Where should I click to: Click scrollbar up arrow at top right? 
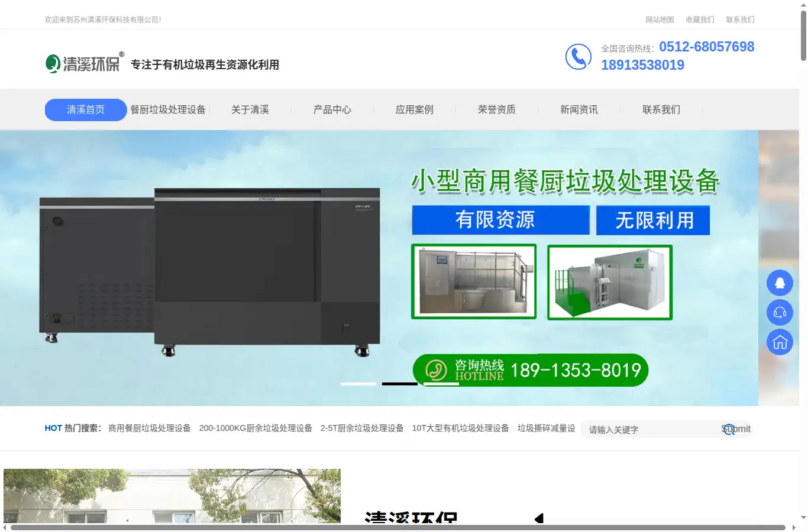(x=803, y=4)
